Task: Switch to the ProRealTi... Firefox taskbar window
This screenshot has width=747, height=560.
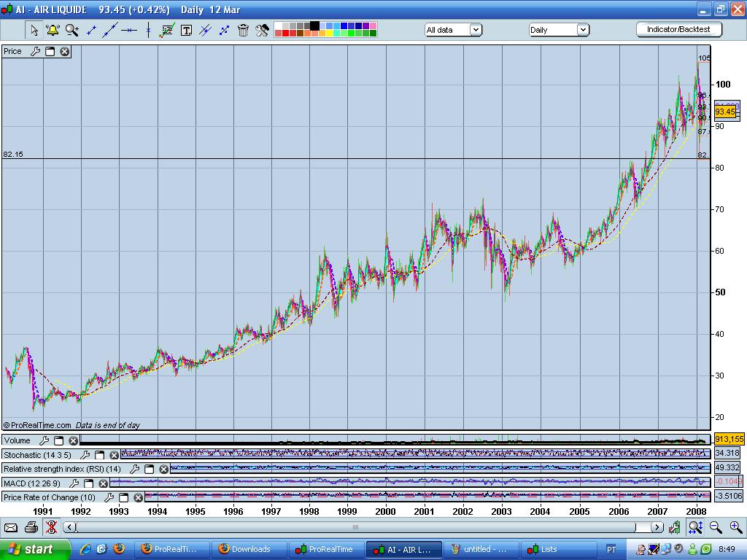Action: pos(172,550)
